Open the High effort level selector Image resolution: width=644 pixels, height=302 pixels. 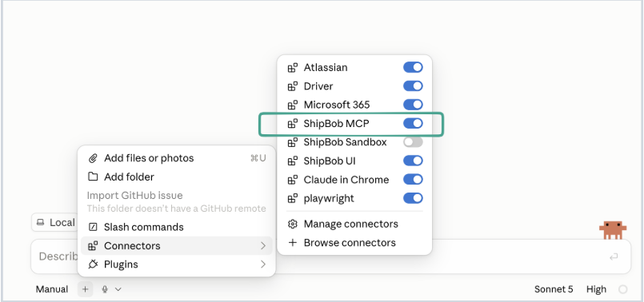[x=596, y=289]
